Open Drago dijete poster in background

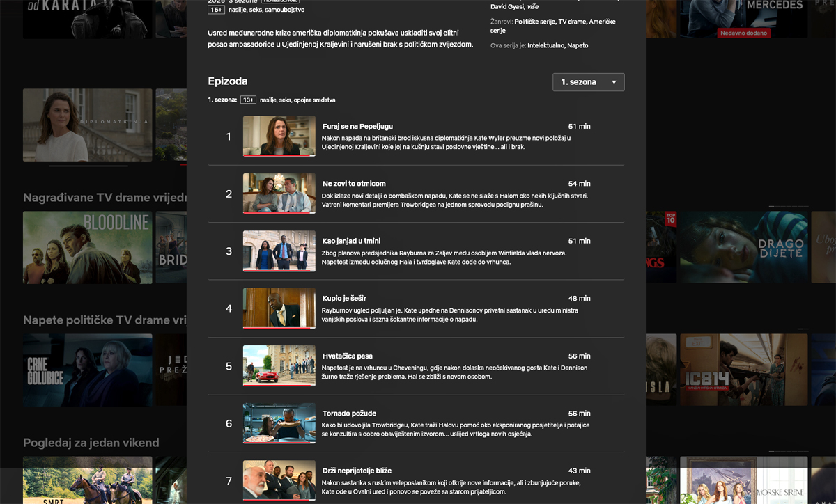point(744,247)
